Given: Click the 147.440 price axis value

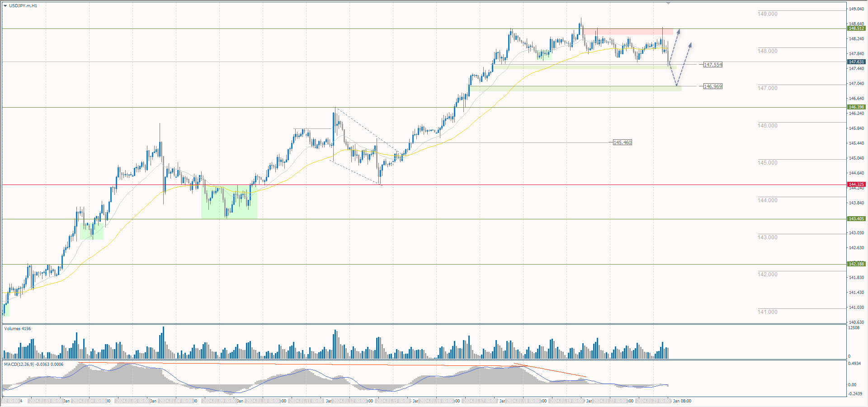Looking at the screenshot, I should point(856,69).
